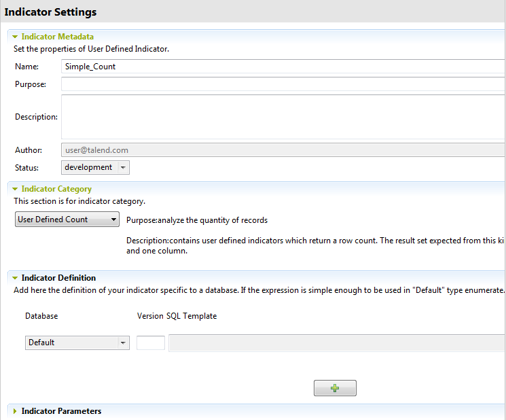Expand the Indicator Parameters section
The height and width of the screenshot is (420, 506).
pyautogui.click(x=15, y=411)
